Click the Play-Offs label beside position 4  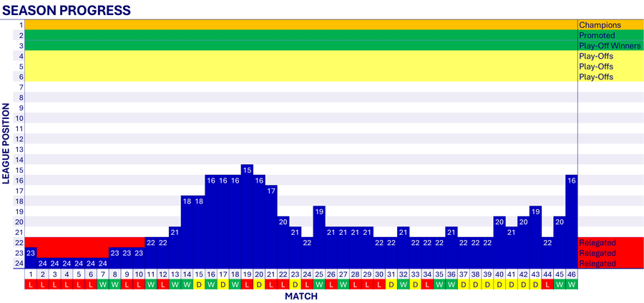(x=596, y=57)
